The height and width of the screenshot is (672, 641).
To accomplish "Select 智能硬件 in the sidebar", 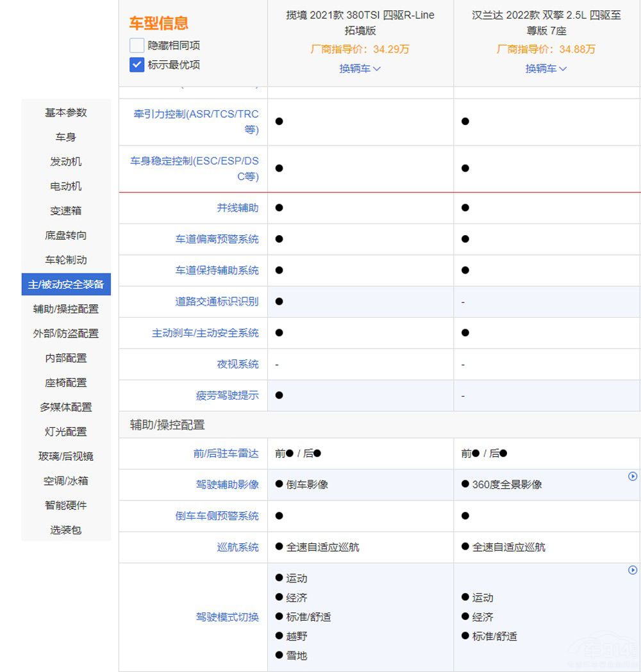I will click(65, 505).
